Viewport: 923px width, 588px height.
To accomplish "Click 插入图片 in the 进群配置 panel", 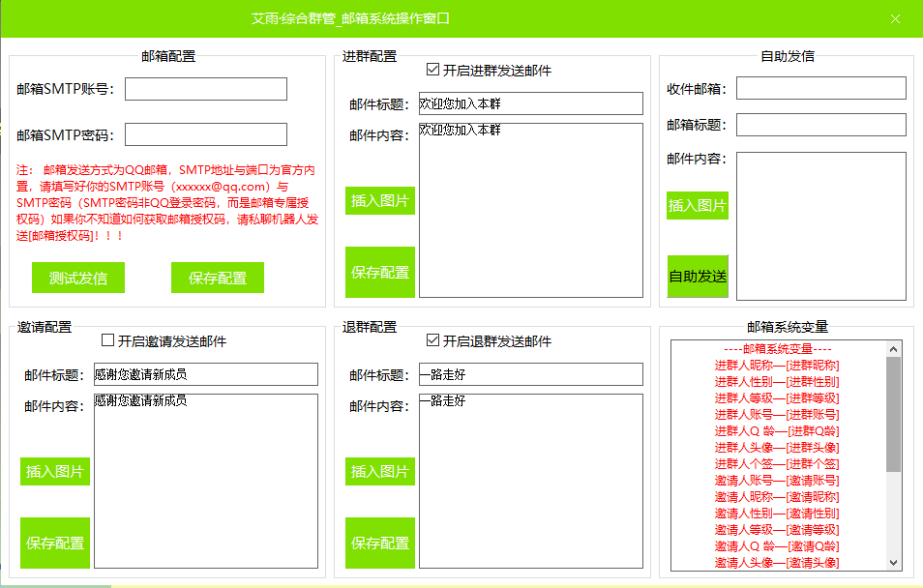I will pos(380,201).
